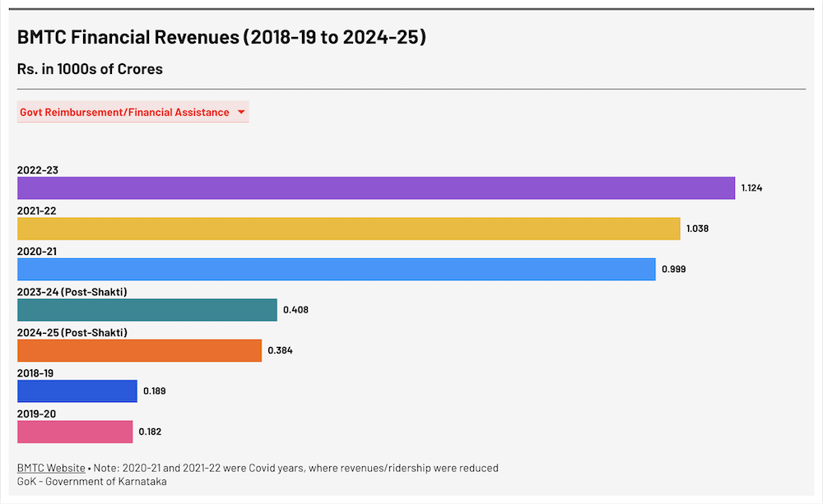
Task: Click the 1.124 value label
Action: point(751,188)
